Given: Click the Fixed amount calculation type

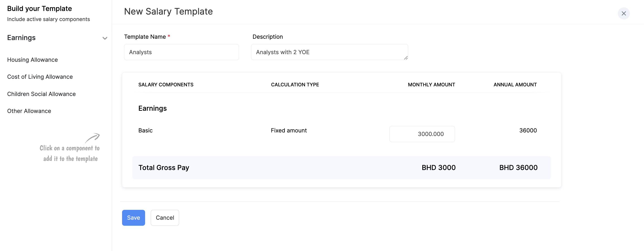Looking at the screenshot, I should (288, 130).
